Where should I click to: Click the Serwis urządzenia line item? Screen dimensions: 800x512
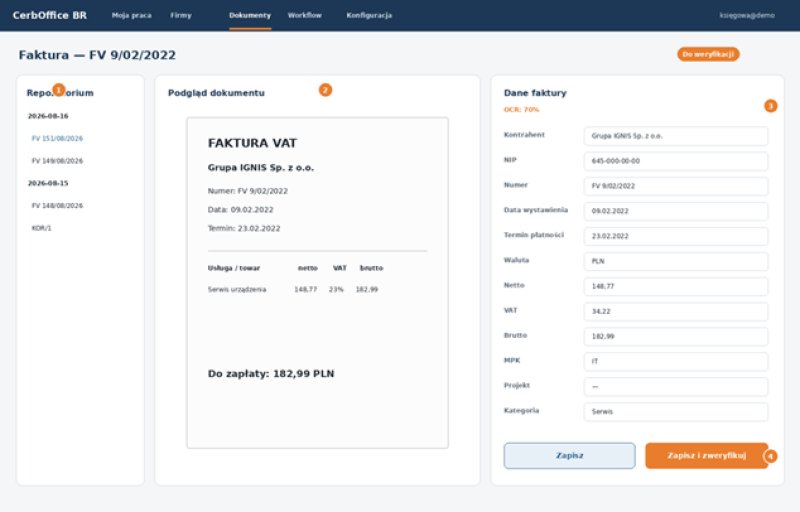tap(237, 289)
